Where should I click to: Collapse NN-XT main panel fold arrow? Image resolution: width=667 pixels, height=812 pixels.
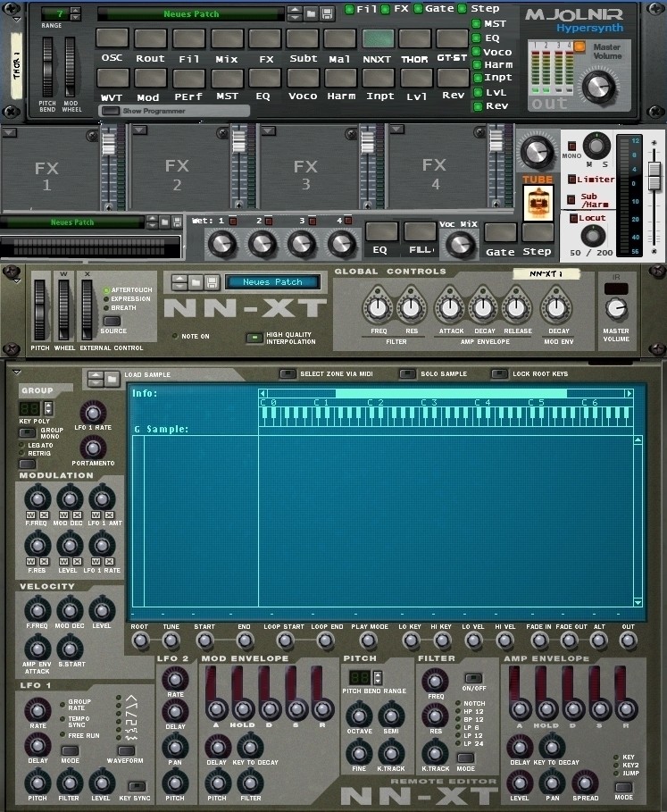[17, 280]
